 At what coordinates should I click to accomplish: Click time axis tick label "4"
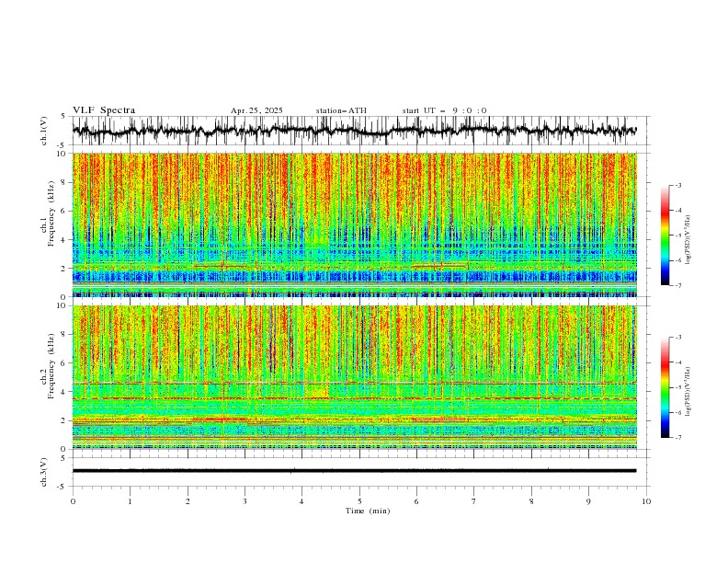(301, 501)
